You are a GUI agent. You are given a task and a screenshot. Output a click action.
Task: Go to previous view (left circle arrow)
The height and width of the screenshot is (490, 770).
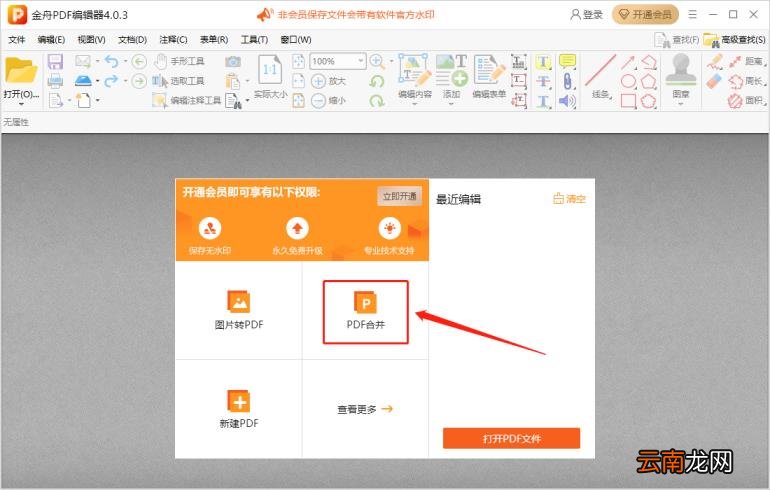tap(139, 61)
